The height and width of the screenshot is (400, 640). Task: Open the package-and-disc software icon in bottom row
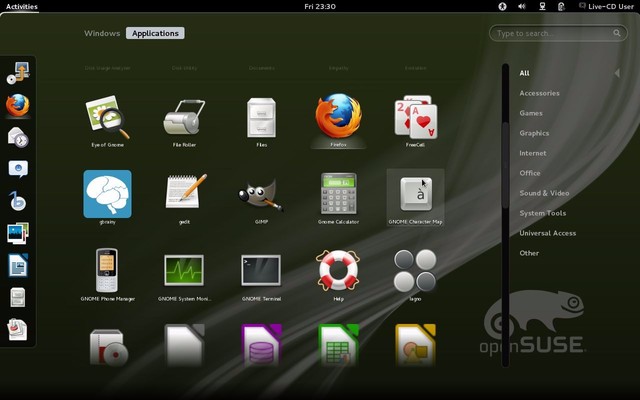pos(108,347)
